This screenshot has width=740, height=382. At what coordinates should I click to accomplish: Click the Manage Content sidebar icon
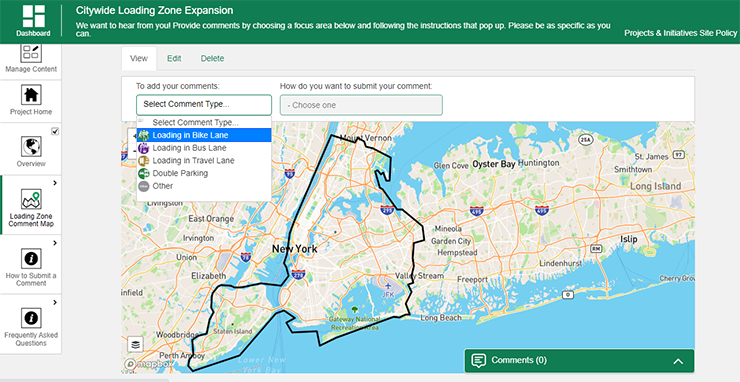31,53
